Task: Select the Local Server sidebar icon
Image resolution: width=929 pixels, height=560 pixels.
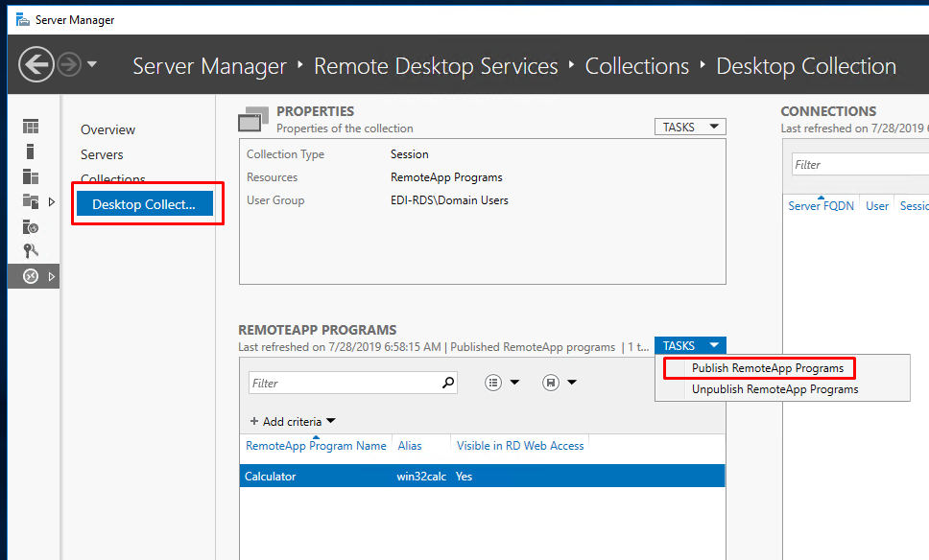Action: pyautogui.click(x=30, y=152)
